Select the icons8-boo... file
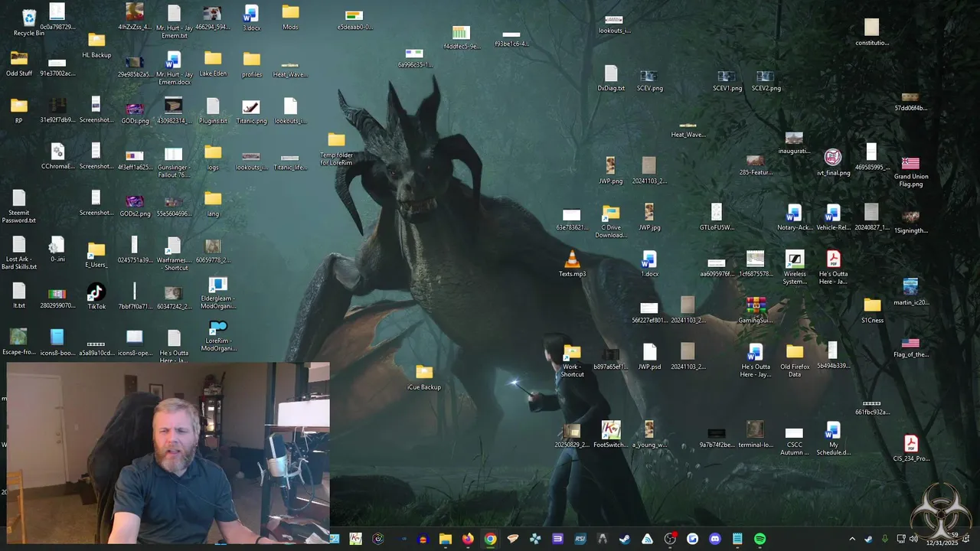 [57, 342]
